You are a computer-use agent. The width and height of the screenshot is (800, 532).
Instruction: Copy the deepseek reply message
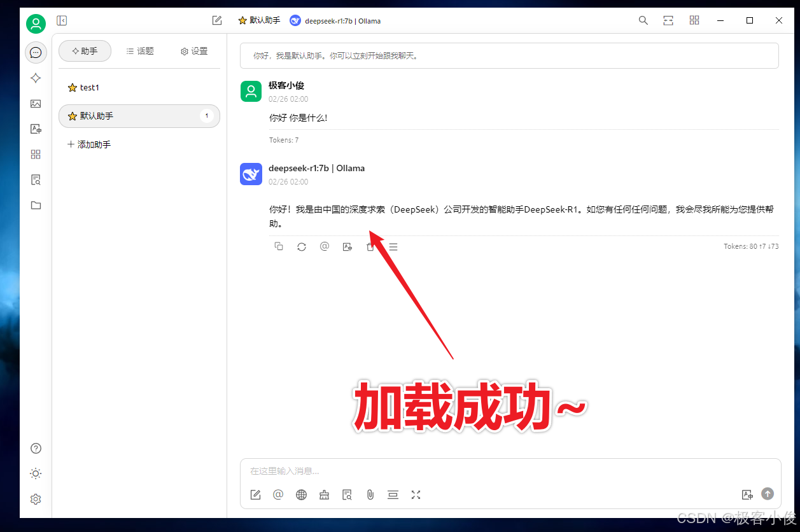279,246
